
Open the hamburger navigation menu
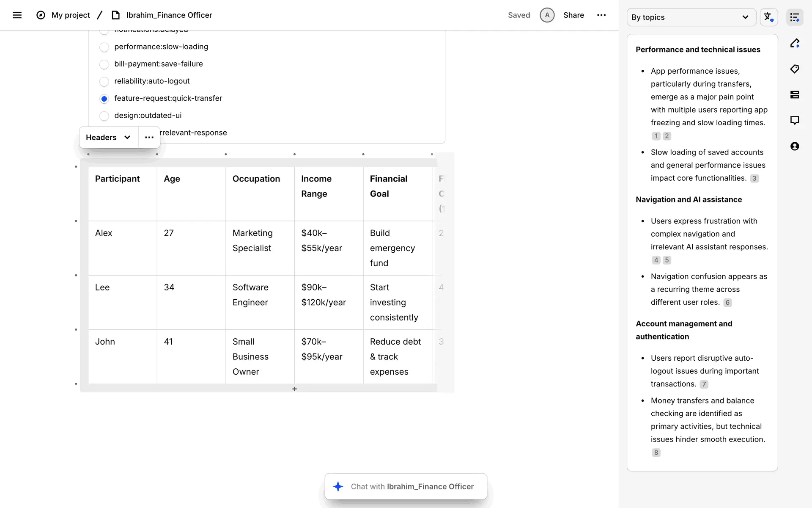click(x=17, y=15)
